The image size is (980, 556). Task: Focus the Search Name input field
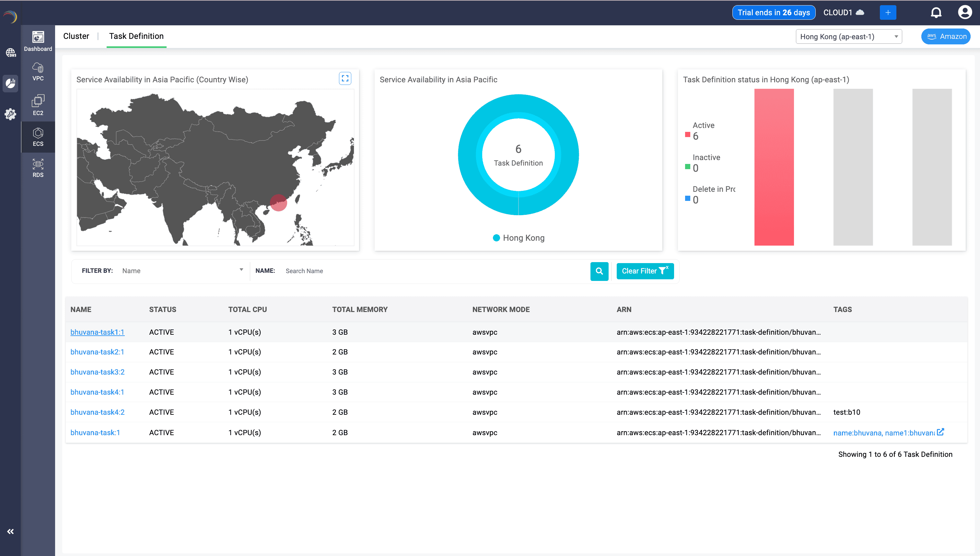(x=435, y=271)
